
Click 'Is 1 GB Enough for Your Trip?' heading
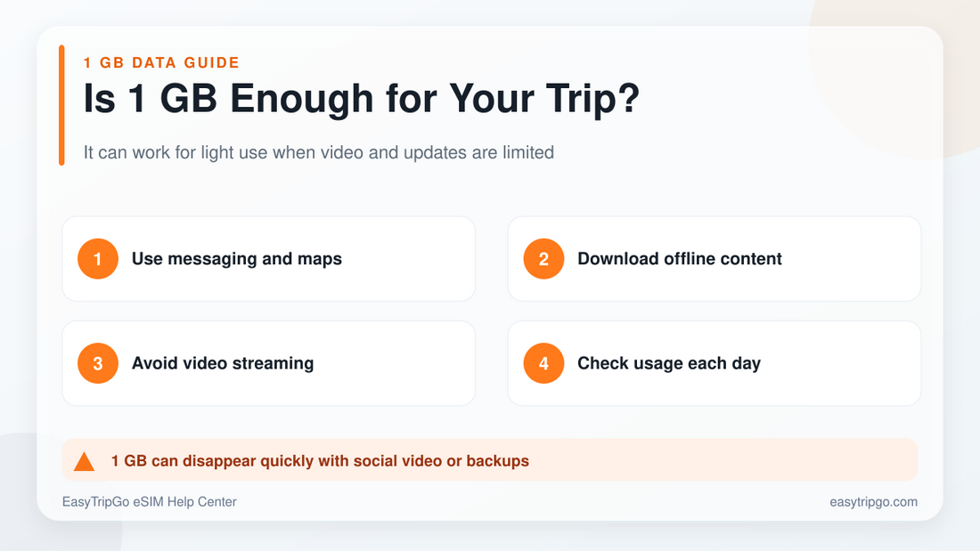pyautogui.click(x=362, y=99)
